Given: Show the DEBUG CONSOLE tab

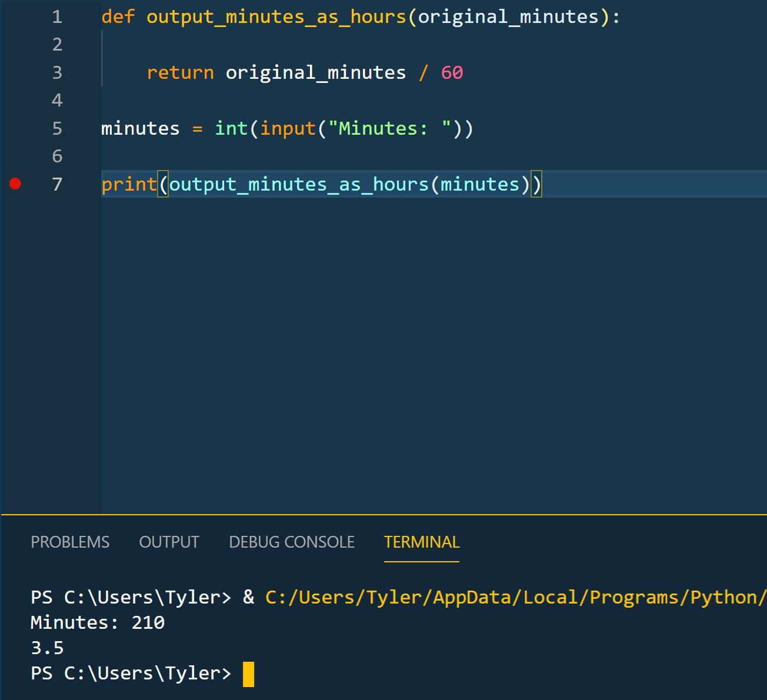Looking at the screenshot, I should 292,542.
